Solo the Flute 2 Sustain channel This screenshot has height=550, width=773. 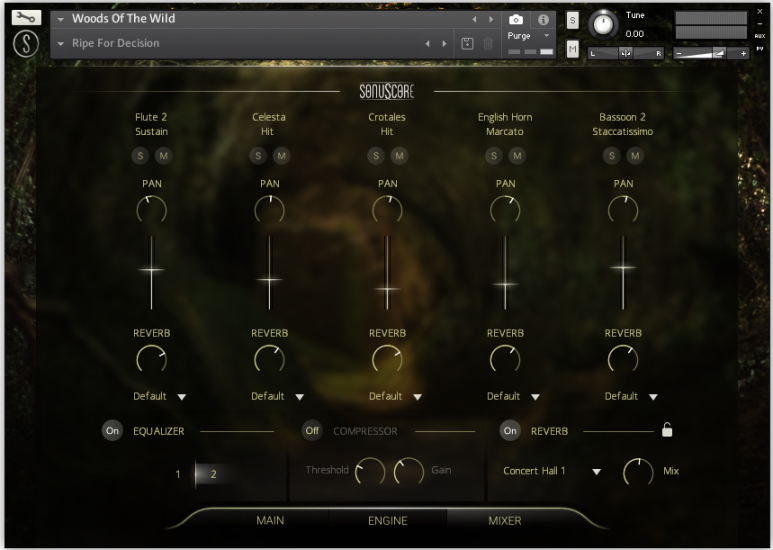139,155
